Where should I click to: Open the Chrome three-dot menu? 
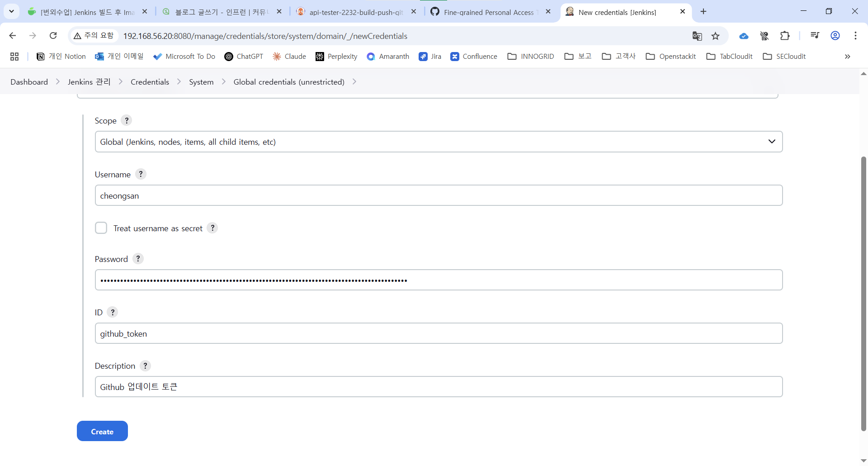tap(856, 36)
